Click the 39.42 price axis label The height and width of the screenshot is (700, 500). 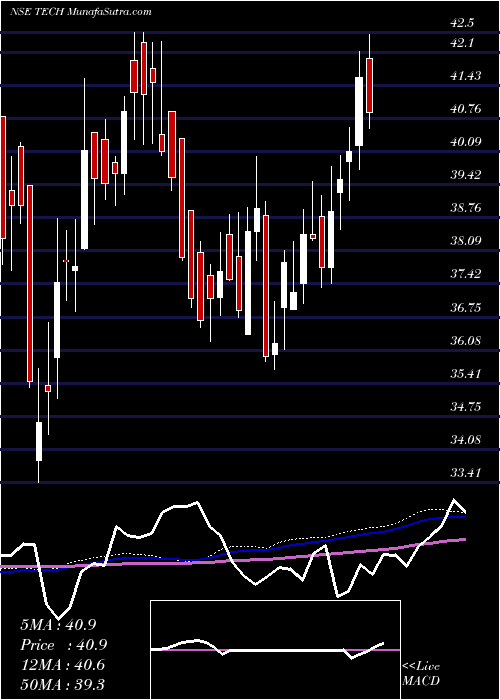(x=466, y=175)
